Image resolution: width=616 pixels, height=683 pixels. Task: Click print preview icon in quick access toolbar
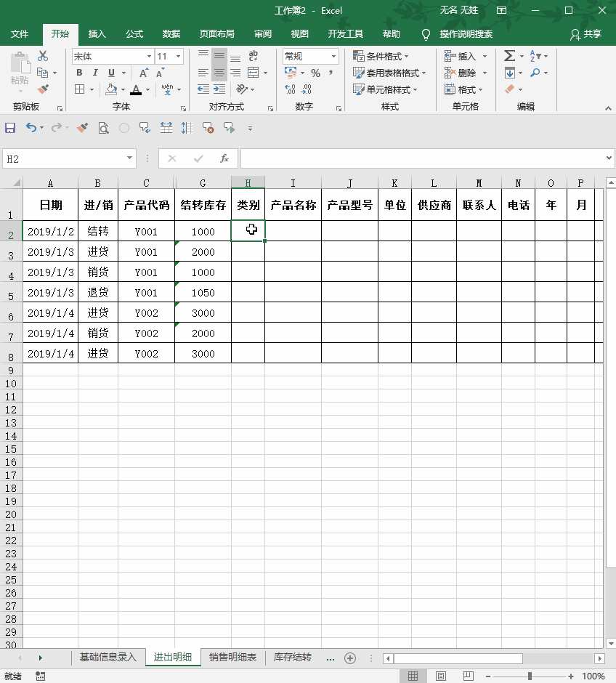click(x=103, y=128)
